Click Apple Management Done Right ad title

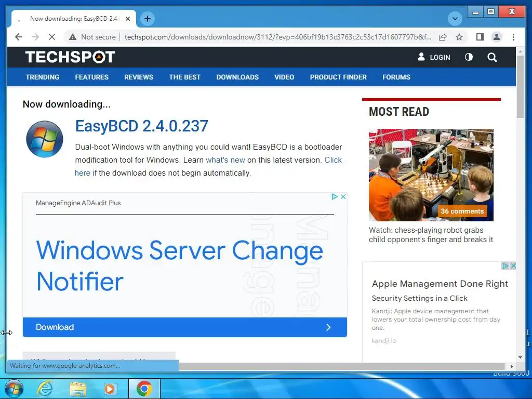point(440,284)
